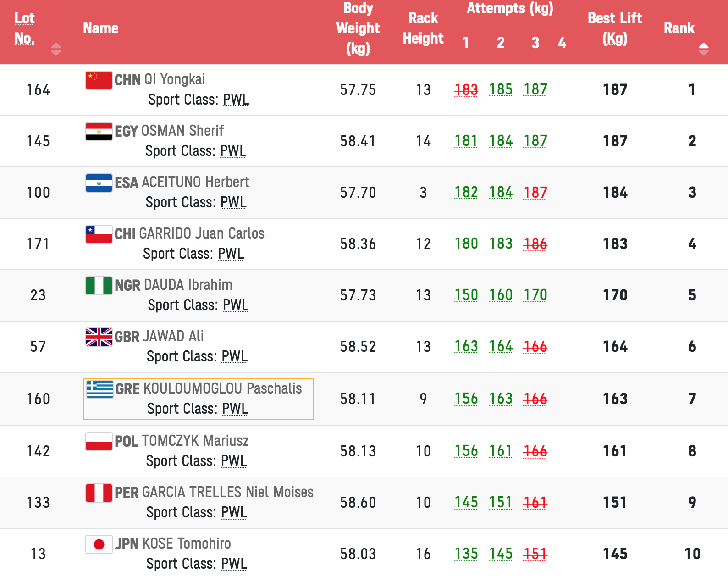Open QI Yongkai athlete name
Image resolution: width=728 pixels, height=577 pixels.
coord(174,80)
